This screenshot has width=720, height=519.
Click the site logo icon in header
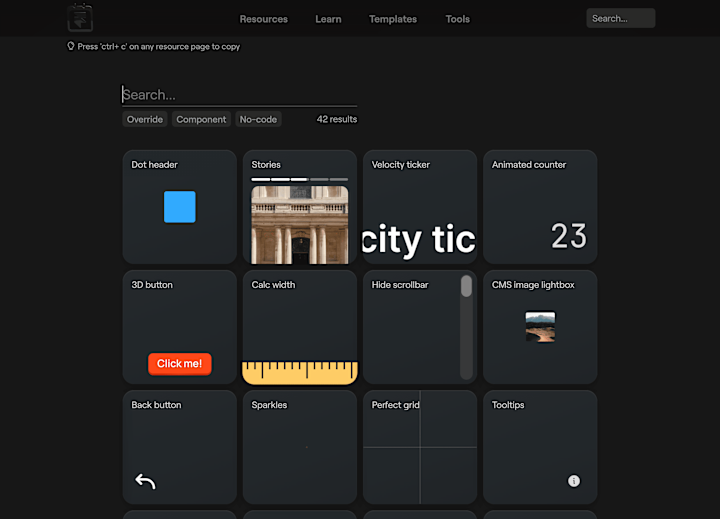(80, 18)
